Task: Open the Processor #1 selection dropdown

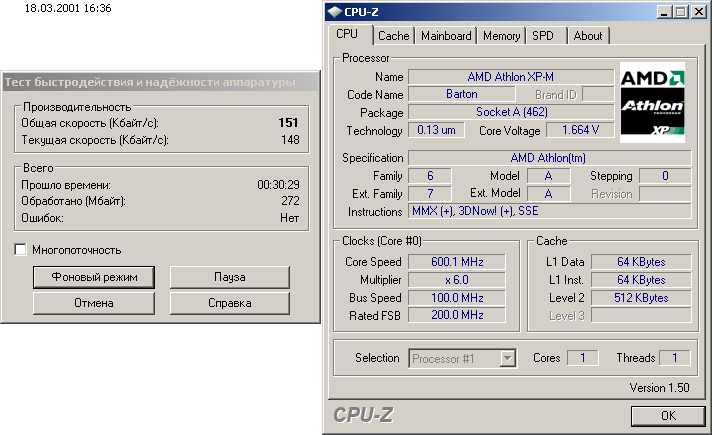Action: click(x=507, y=358)
